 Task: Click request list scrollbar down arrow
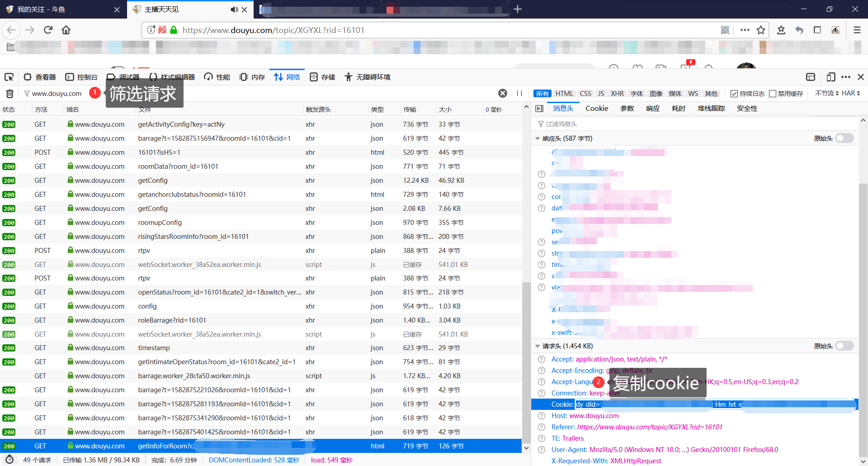[x=526, y=448]
